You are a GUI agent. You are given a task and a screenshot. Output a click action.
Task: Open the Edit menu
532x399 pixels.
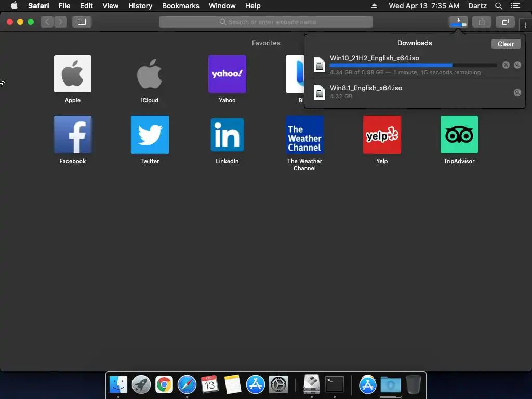tap(86, 6)
